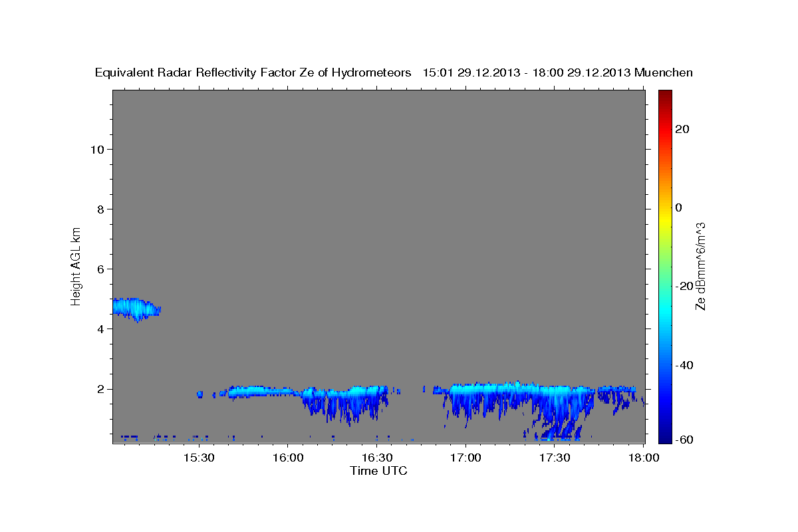Screen dimensions: 798x532
Task: Click the colorbar value -40
Action: coord(683,364)
